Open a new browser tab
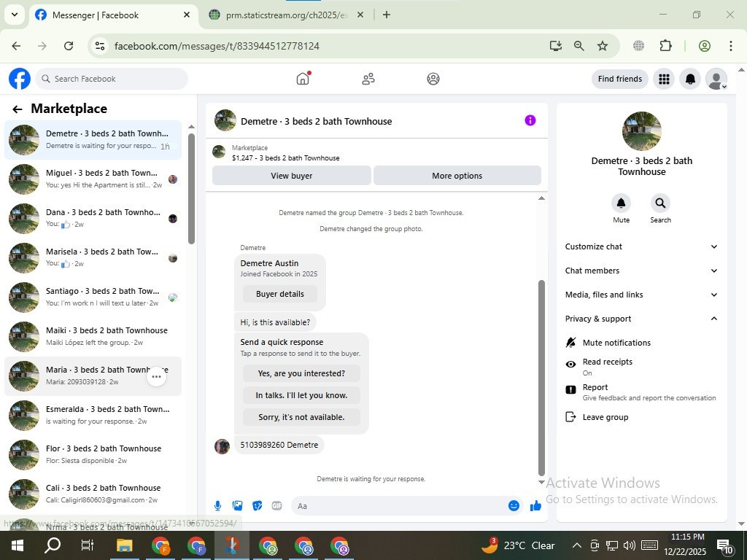The width and height of the screenshot is (747, 560). coord(387,15)
